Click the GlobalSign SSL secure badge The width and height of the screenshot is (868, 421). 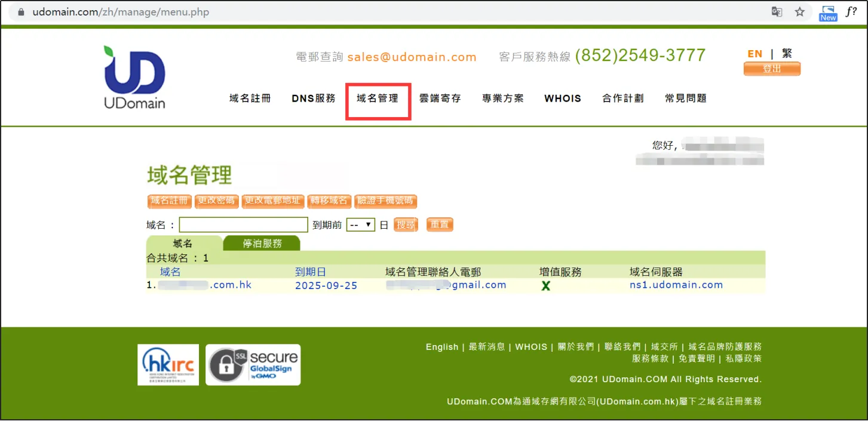click(x=253, y=364)
